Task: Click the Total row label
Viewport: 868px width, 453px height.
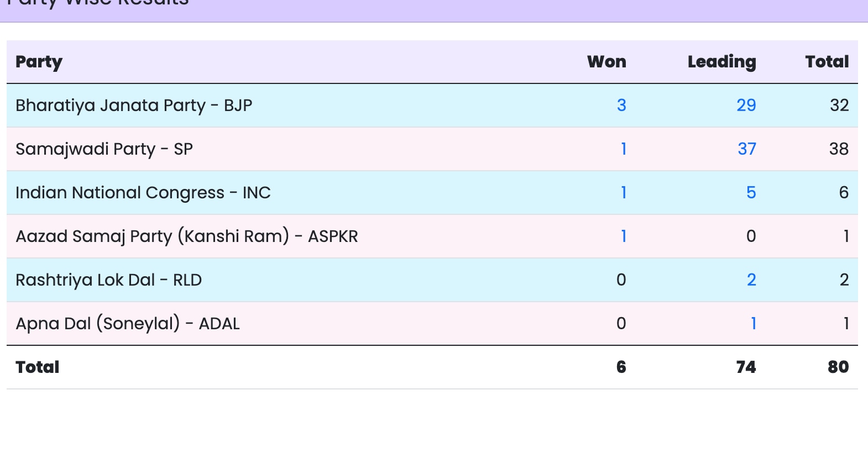Action: [37, 367]
